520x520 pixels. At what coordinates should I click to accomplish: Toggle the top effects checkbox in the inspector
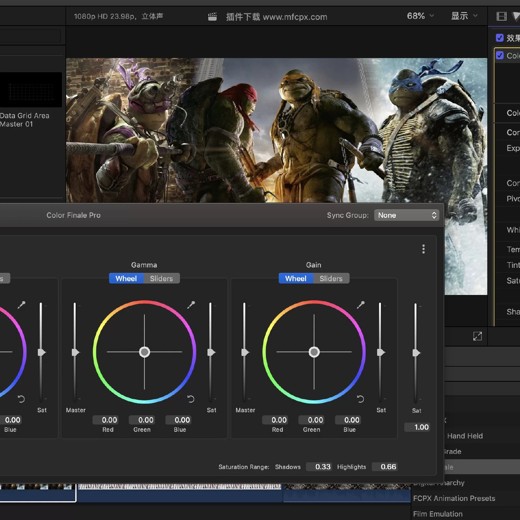pos(499,38)
